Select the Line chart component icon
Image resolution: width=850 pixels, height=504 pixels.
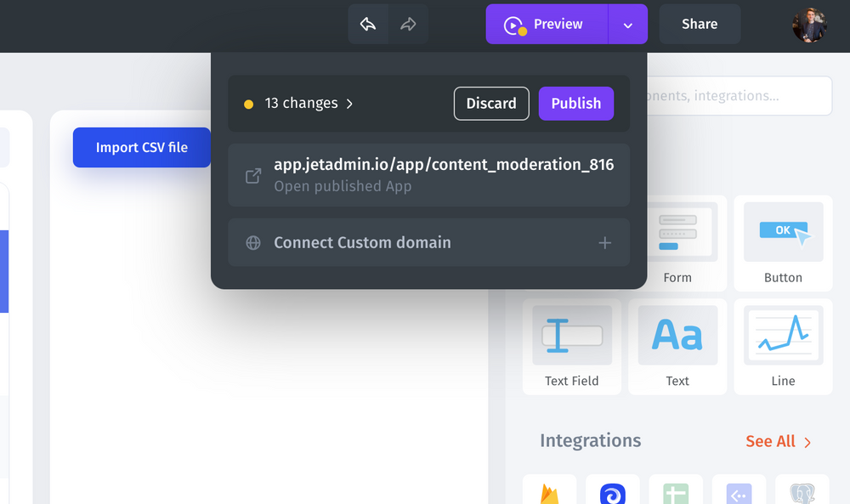(x=782, y=335)
